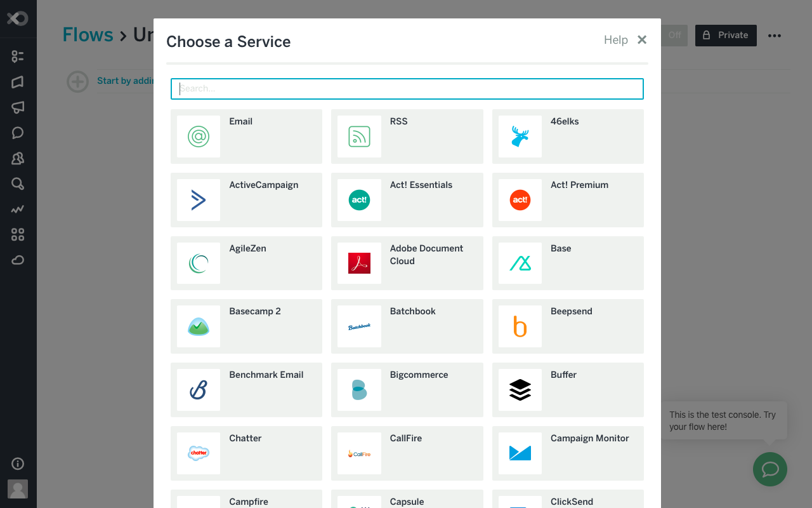
Task: Click the Email service name text
Action: (240, 121)
